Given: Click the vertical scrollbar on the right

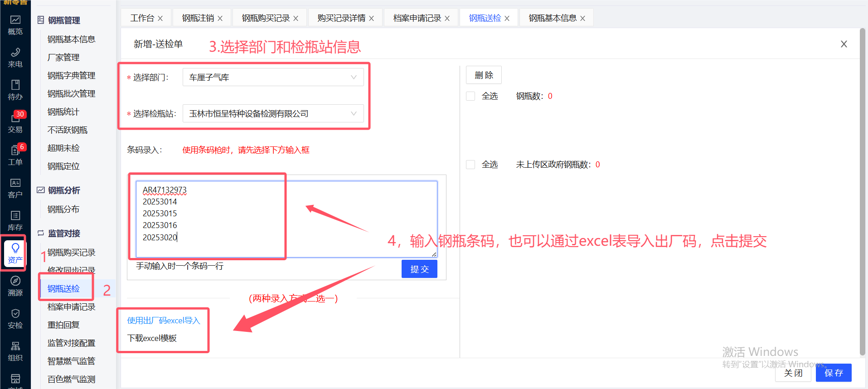Looking at the screenshot, I should pyautogui.click(x=863, y=190).
